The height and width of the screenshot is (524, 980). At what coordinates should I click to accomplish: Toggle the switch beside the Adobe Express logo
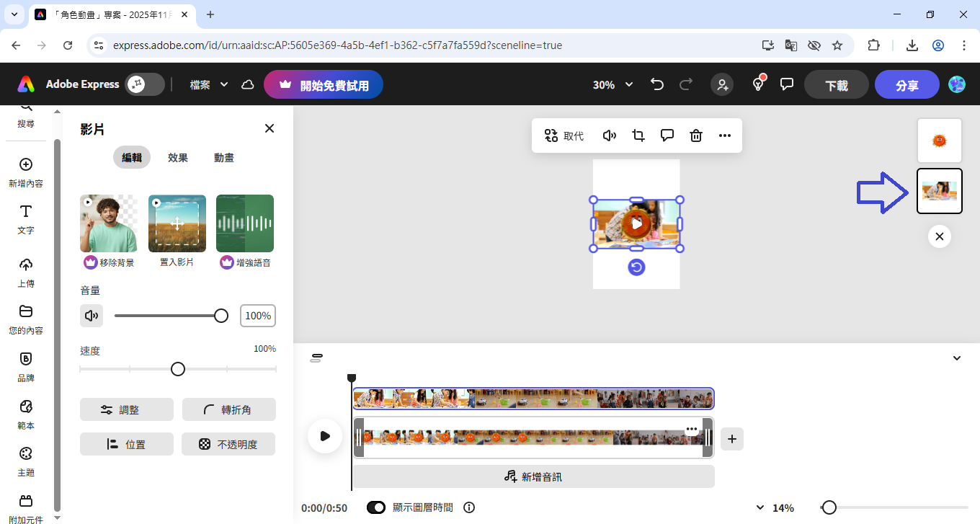pos(144,84)
